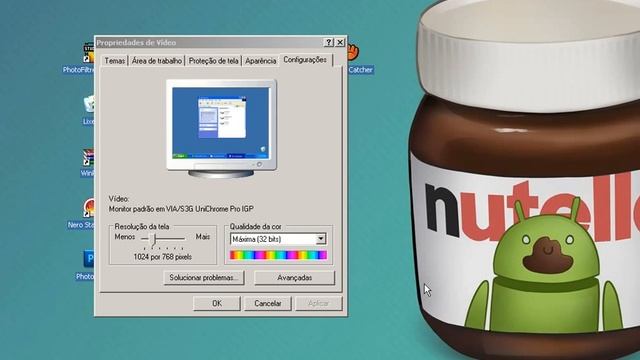Confirm with the OK button
Screen dimensions: 640x360
[x=217, y=303]
